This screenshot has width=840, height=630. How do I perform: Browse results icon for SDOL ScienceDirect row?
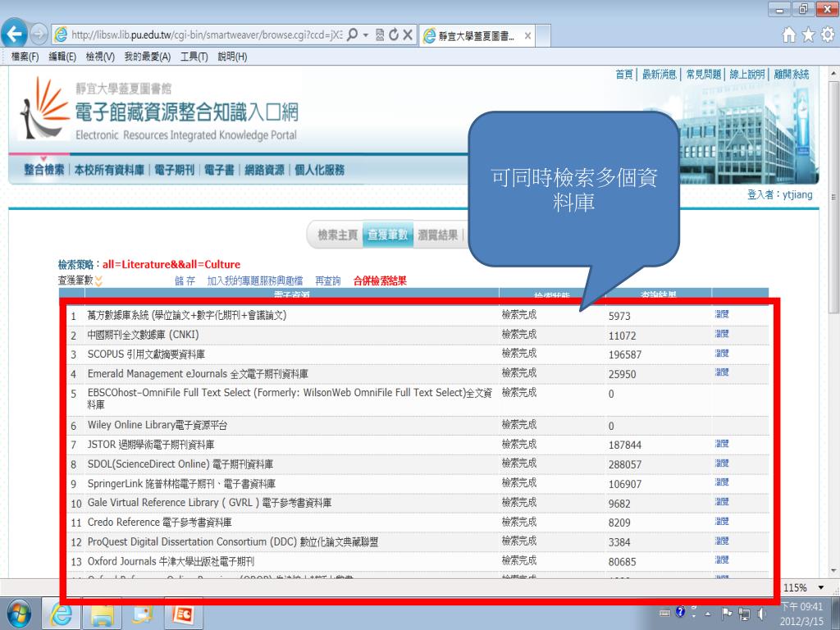(x=722, y=463)
